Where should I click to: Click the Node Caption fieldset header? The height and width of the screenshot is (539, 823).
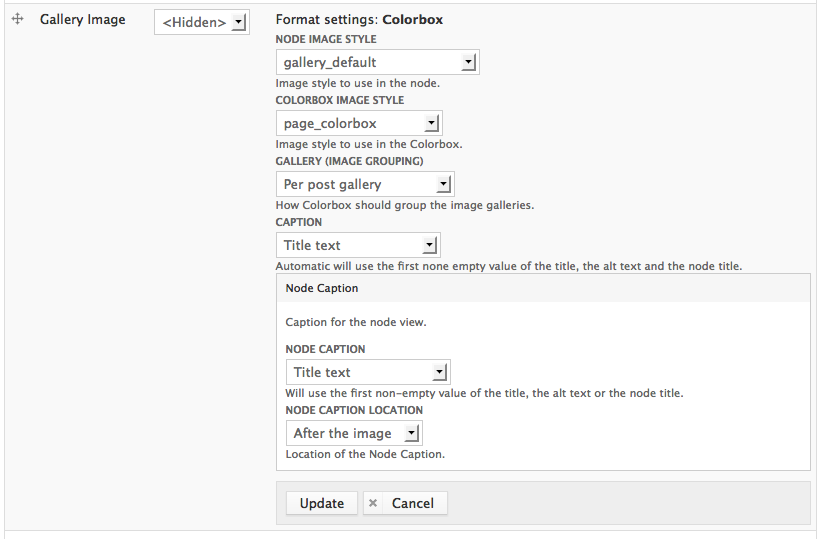(322, 288)
